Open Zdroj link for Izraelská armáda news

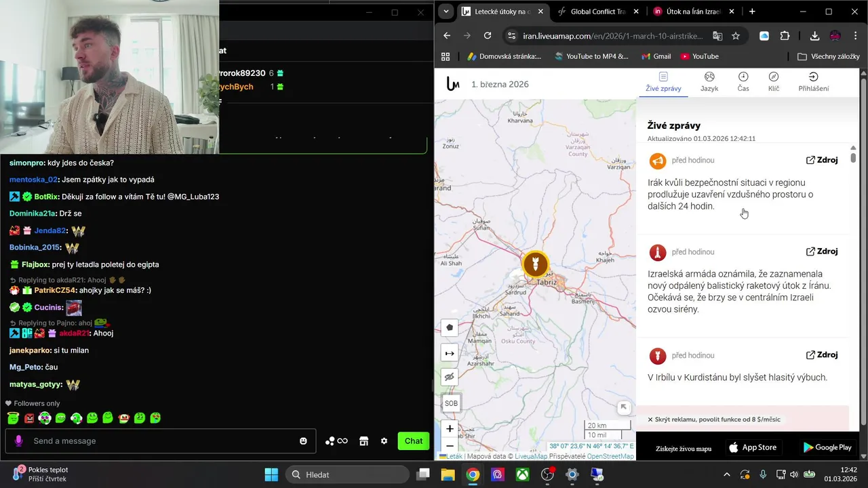click(x=822, y=251)
